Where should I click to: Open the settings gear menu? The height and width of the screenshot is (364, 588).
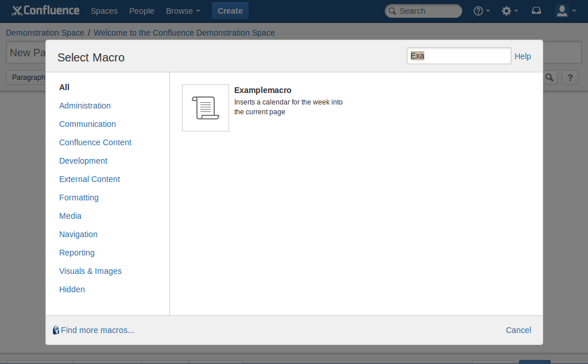[509, 11]
